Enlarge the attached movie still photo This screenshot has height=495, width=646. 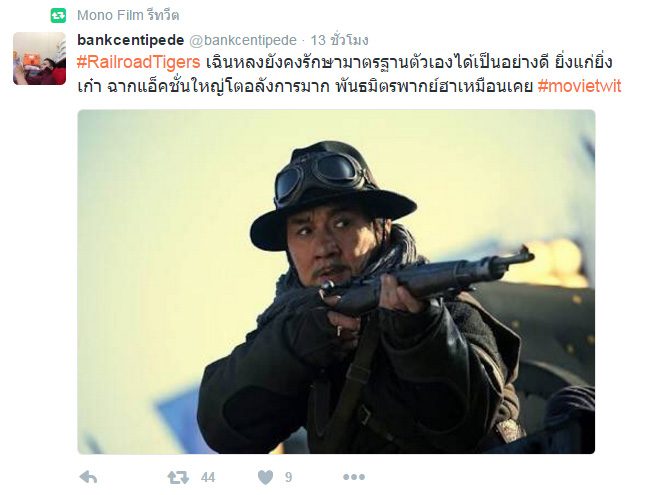click(336, 282)
